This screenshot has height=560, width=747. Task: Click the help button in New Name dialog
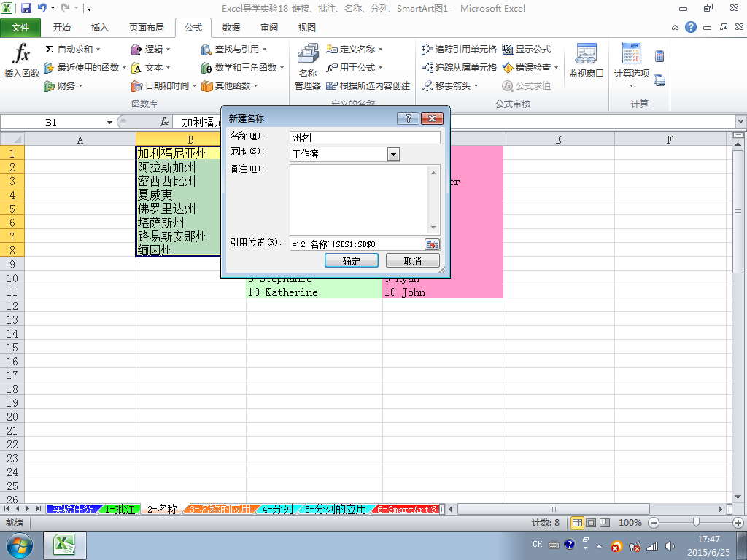pos(408,119)
